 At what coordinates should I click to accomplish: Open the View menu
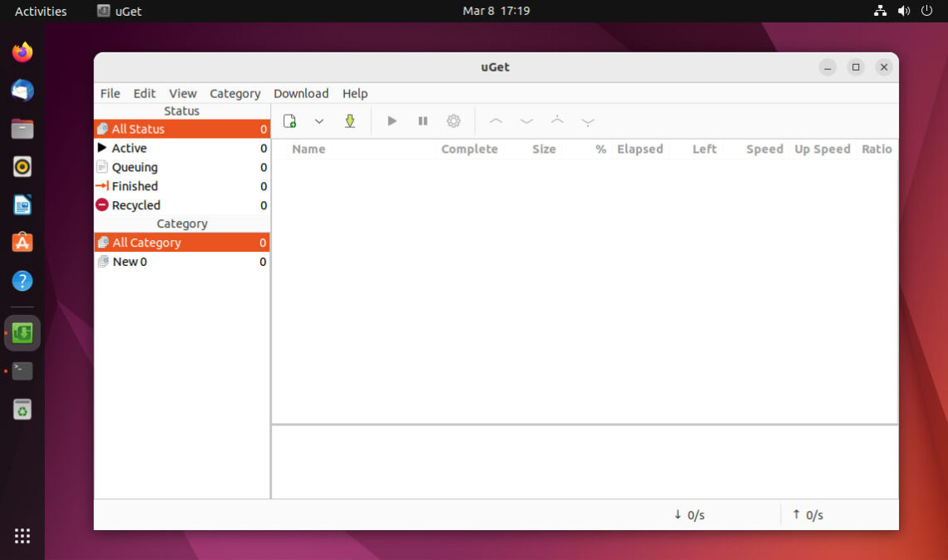coord(183,94)
